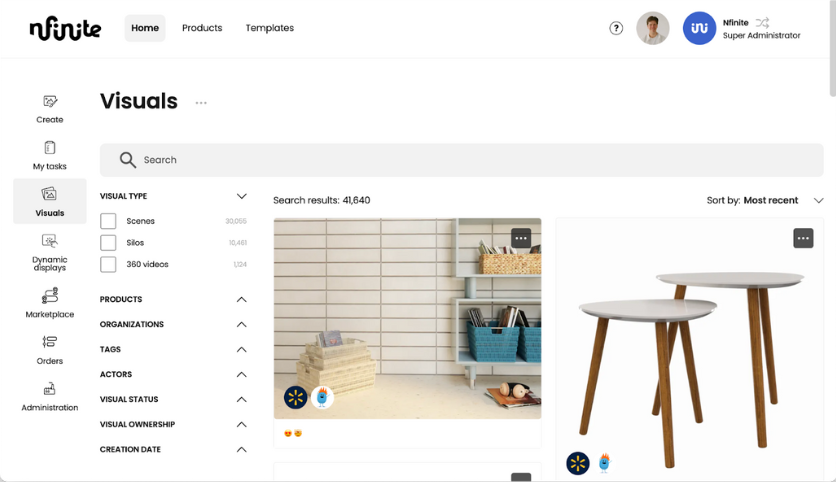This screenshot has height=482, width=836.
Task: Switch to the Templates tab
Action: [270, 28]
